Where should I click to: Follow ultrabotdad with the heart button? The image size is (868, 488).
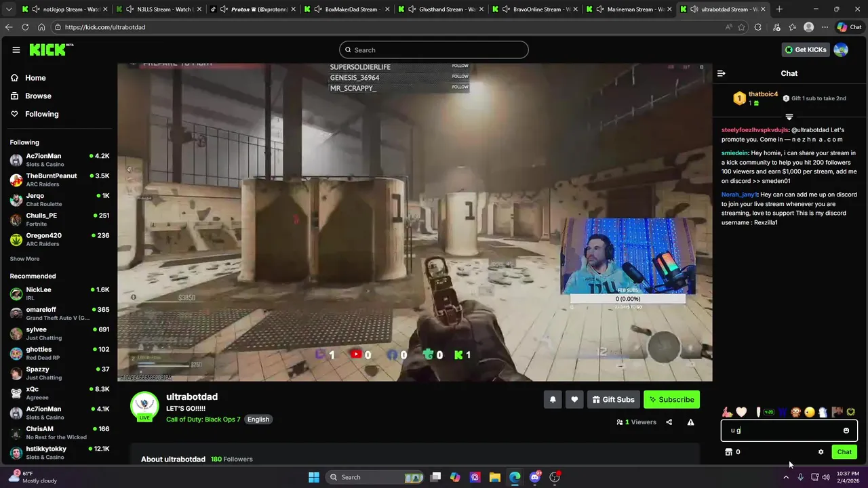[x=574, y=400]
